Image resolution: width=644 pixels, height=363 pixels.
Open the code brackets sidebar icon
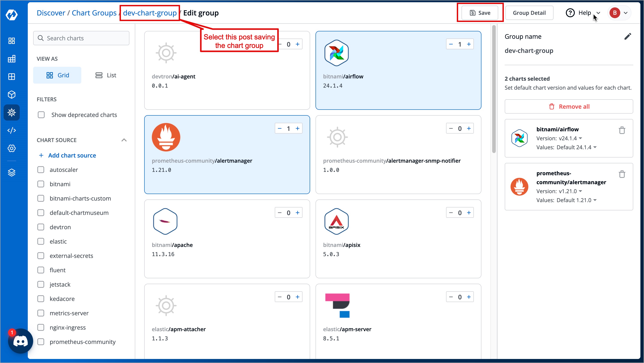(11, 130)
